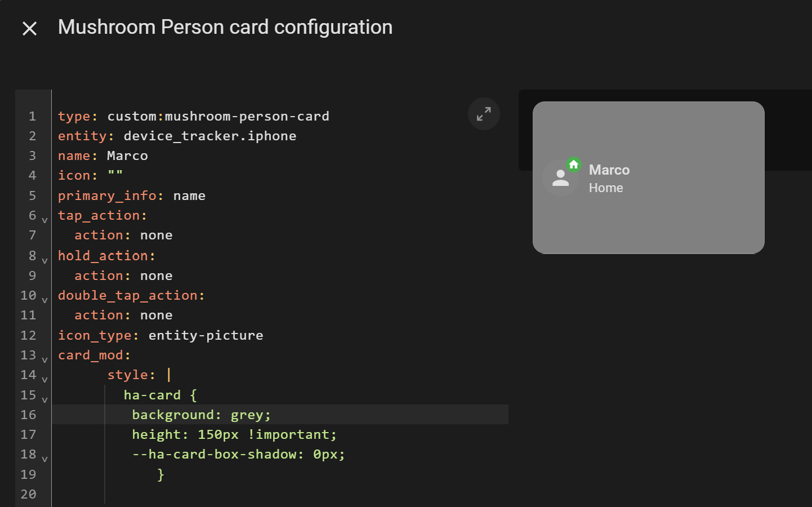Fold the style block on line 14
Screen dimensions: 812x507
tap(44, 380)
